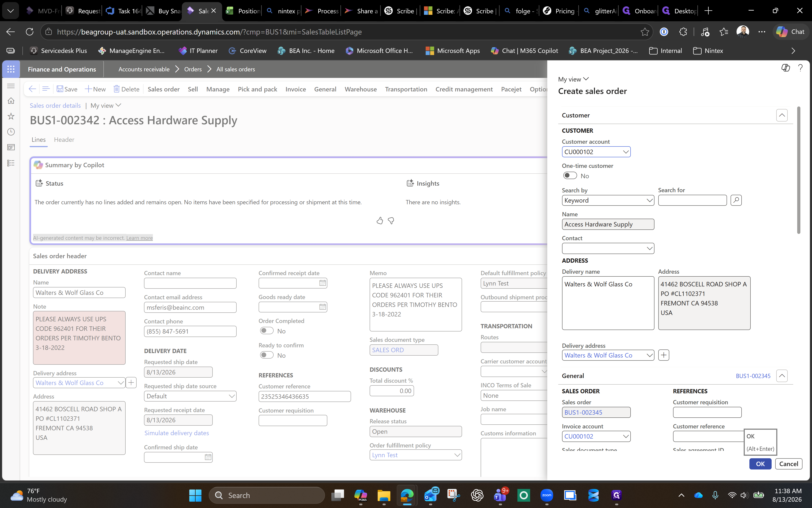
Task: Open the Sell ribbon tab
Action: pos(193,89)
